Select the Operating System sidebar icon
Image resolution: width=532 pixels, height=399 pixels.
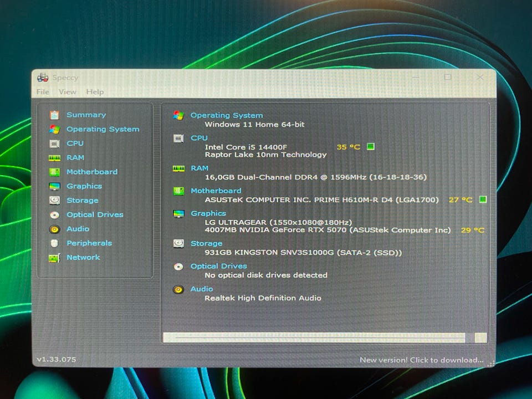tap(54, 129)
